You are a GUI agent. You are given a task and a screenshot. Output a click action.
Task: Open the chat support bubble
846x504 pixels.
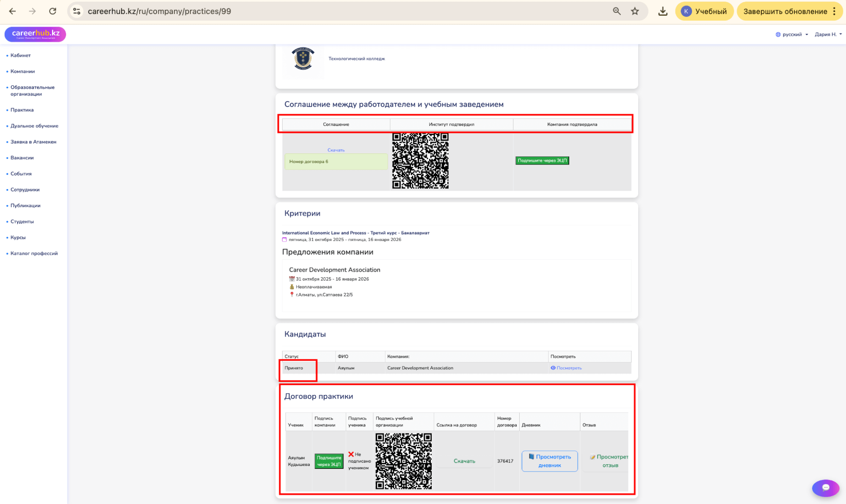(825, 488)
